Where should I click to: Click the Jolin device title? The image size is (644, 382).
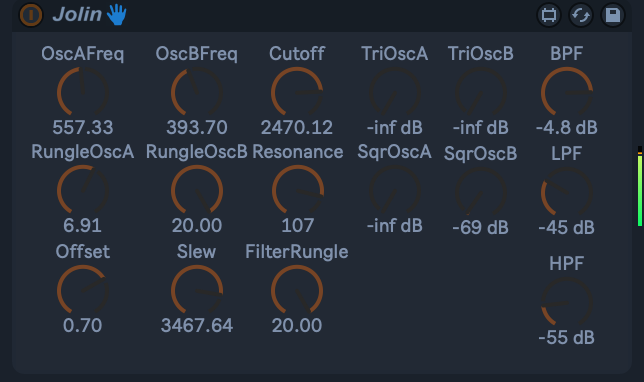click(x=77, y=15)
